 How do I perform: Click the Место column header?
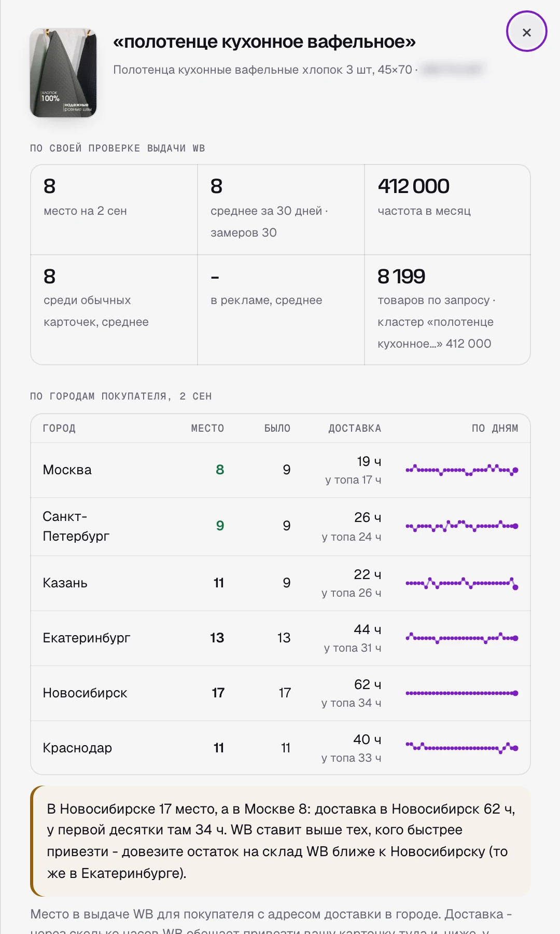point(207,428)
